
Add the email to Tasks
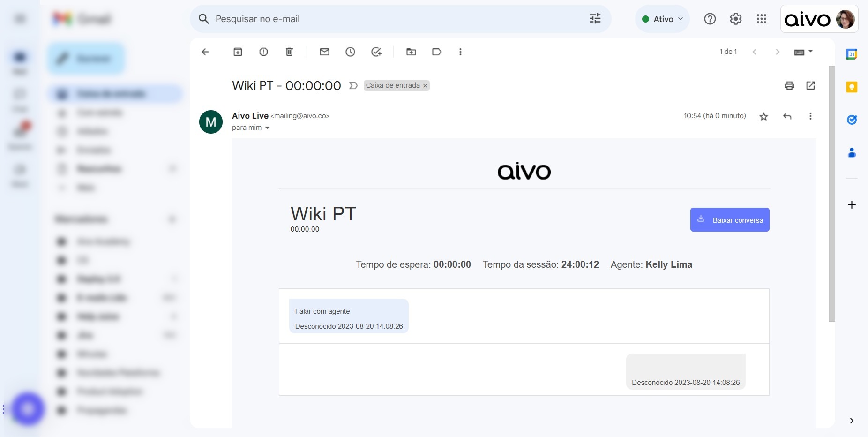pyautogui.click(x=376, y=52)
